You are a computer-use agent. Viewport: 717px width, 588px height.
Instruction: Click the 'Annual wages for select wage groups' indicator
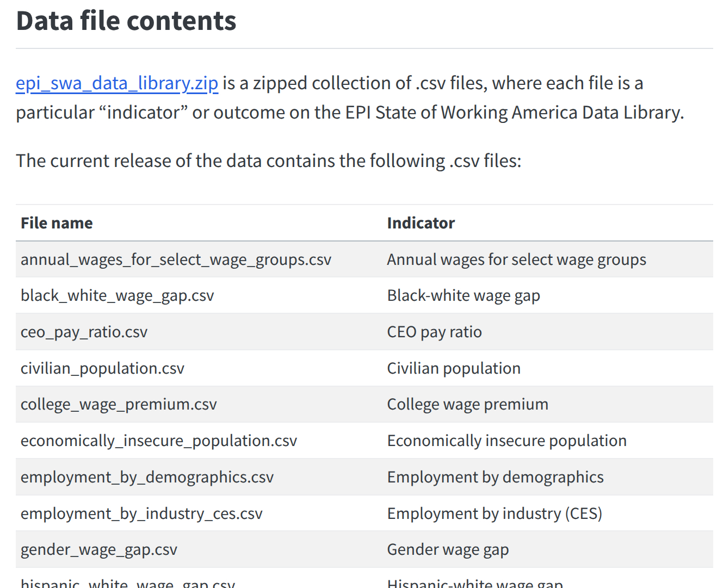coord(516,259)
